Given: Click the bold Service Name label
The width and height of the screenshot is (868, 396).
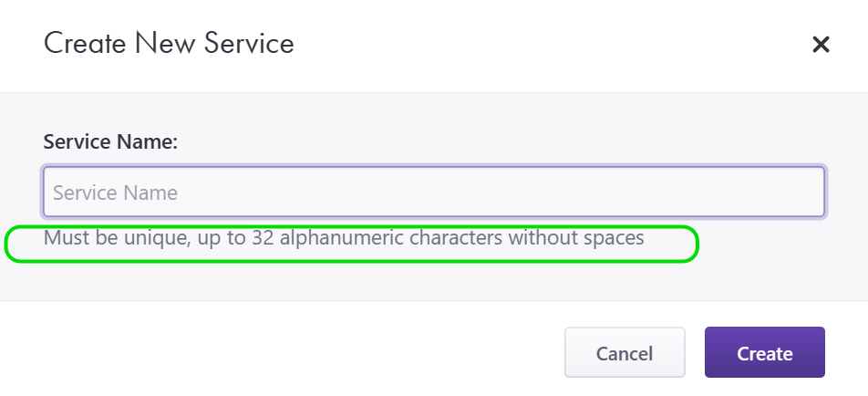Looking at the screenshot, I should tap(110, 142).
